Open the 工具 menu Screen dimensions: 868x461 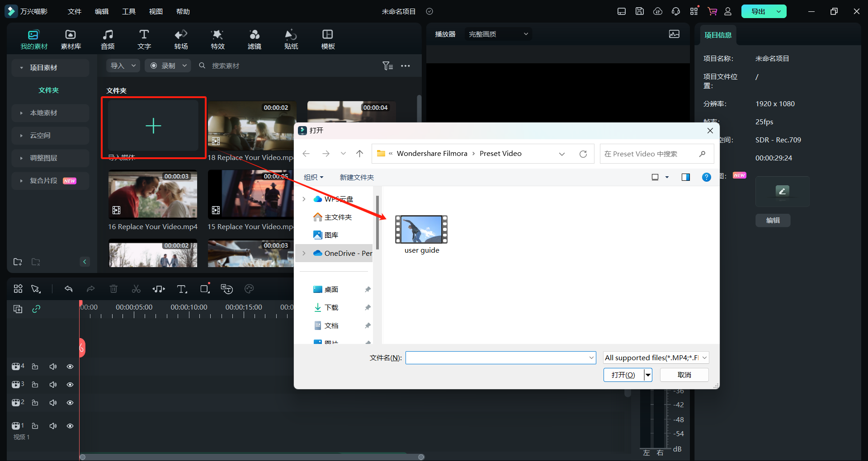click(x=128, y=11)
